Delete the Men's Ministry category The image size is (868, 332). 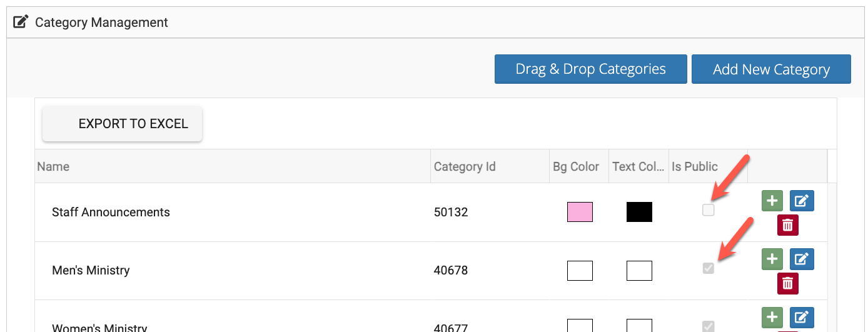click(x=787, y=283)
